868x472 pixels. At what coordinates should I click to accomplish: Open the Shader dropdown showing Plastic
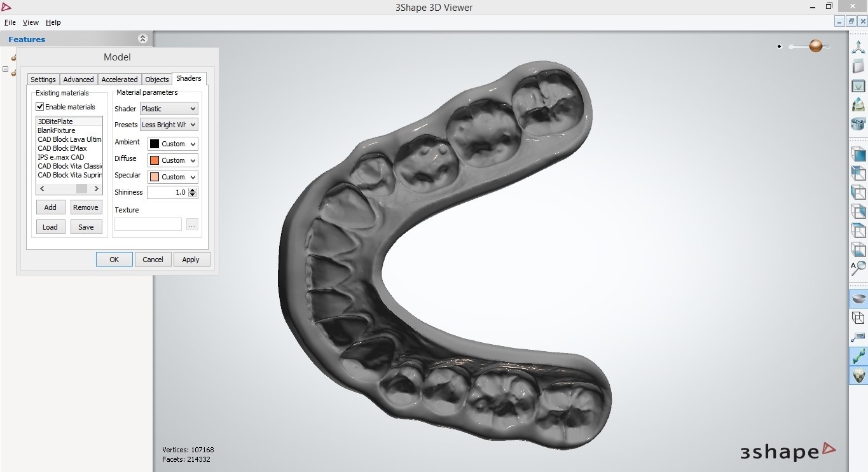pos(168,108)
